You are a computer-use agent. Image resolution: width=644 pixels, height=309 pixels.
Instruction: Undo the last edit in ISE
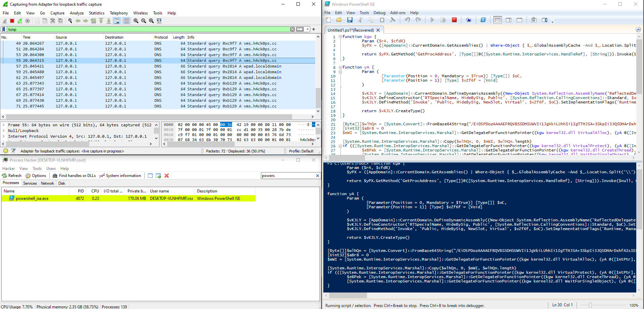407,20
